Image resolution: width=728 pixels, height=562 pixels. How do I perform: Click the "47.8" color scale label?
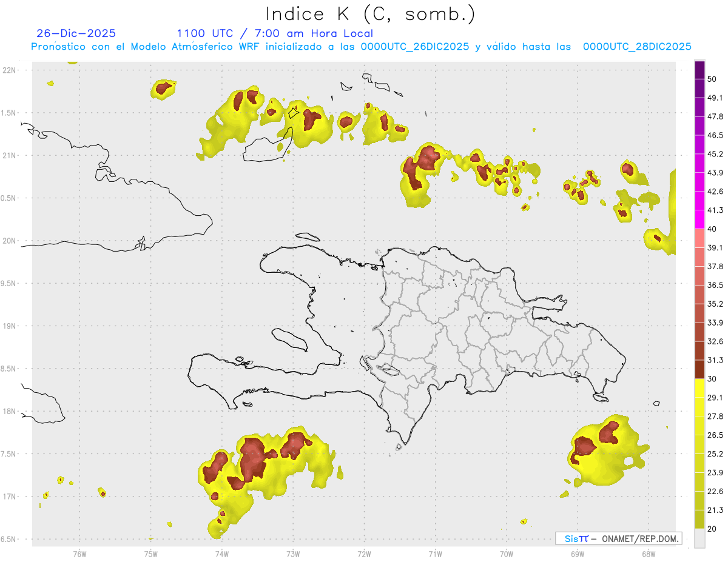(715, 116)
